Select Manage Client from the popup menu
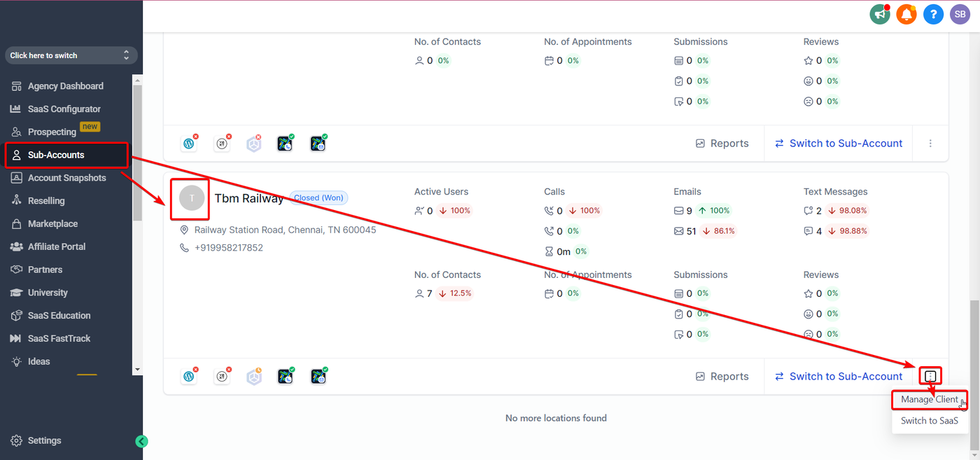 click(929, 399)
